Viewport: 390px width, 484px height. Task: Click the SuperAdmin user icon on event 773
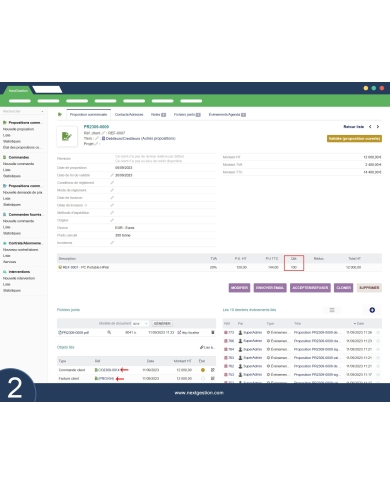[x=240, y=333]
